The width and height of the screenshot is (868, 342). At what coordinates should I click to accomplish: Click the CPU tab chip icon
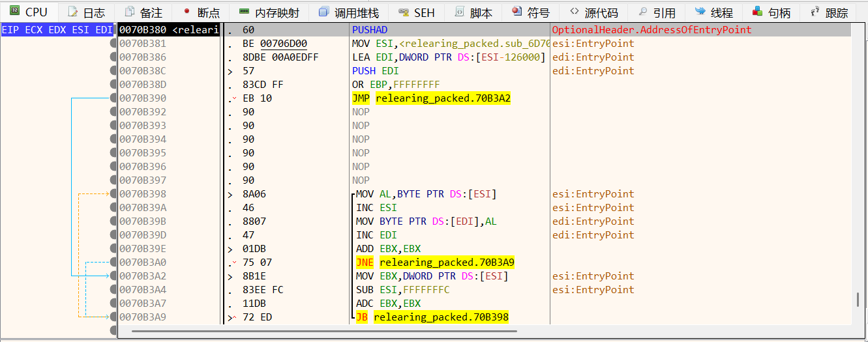coord(14,12)
